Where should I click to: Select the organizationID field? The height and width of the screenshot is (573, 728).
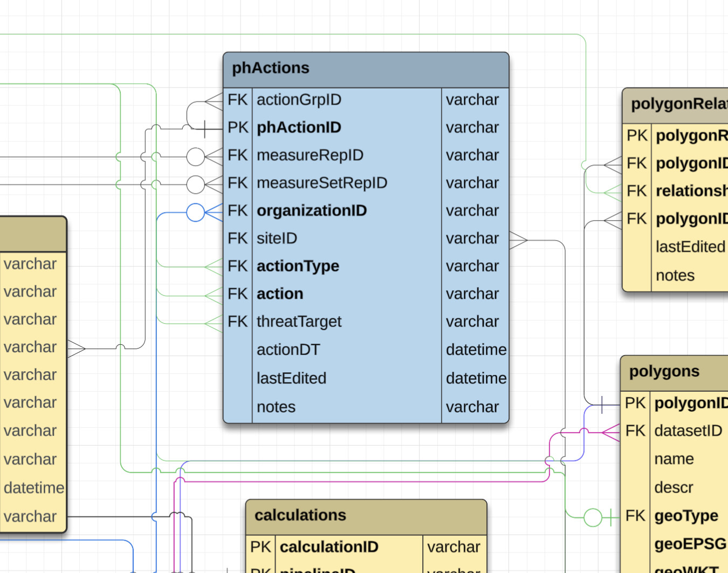point(312,210)
